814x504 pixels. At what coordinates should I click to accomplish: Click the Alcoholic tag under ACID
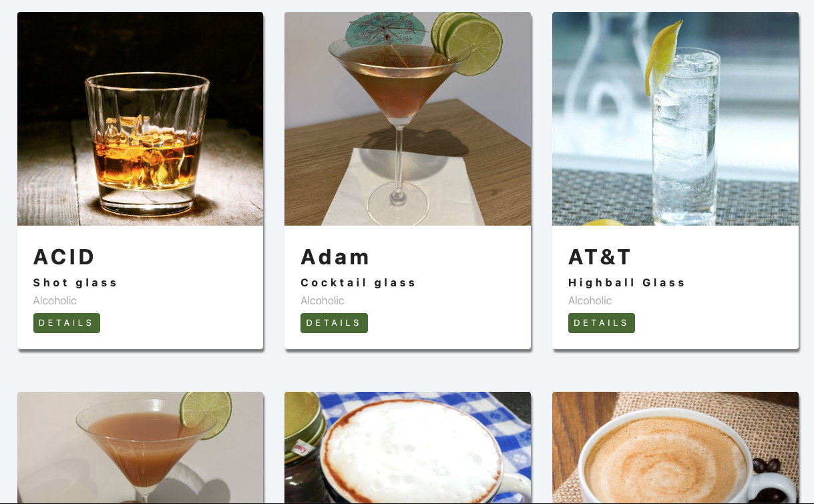click(x=55, y=300)
